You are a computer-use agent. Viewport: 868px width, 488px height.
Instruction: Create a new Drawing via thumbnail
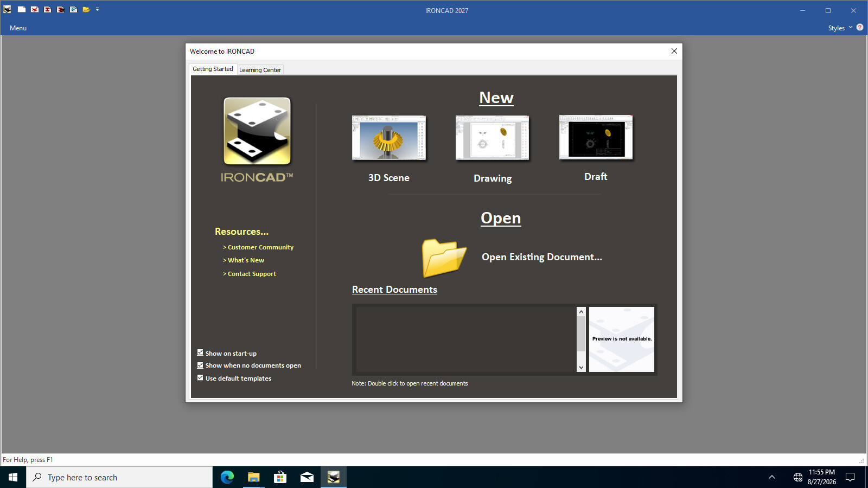(492, 138)
